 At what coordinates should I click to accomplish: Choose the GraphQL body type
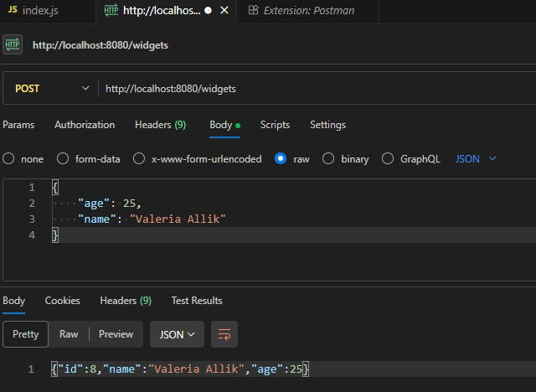[x=388, y=158]
